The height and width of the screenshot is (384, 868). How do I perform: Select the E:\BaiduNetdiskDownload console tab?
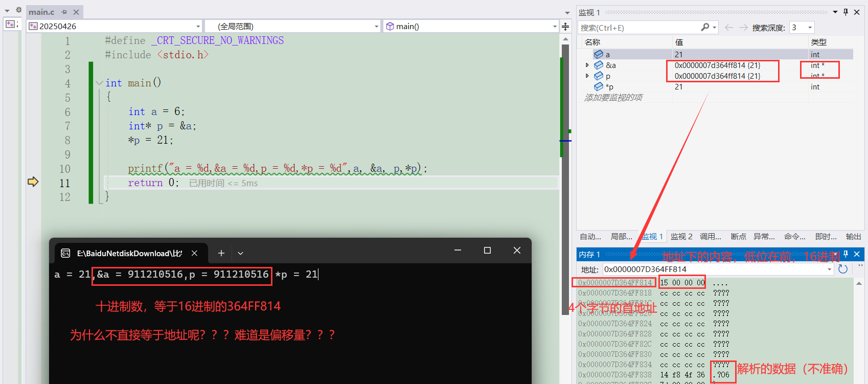pos(130,253)
